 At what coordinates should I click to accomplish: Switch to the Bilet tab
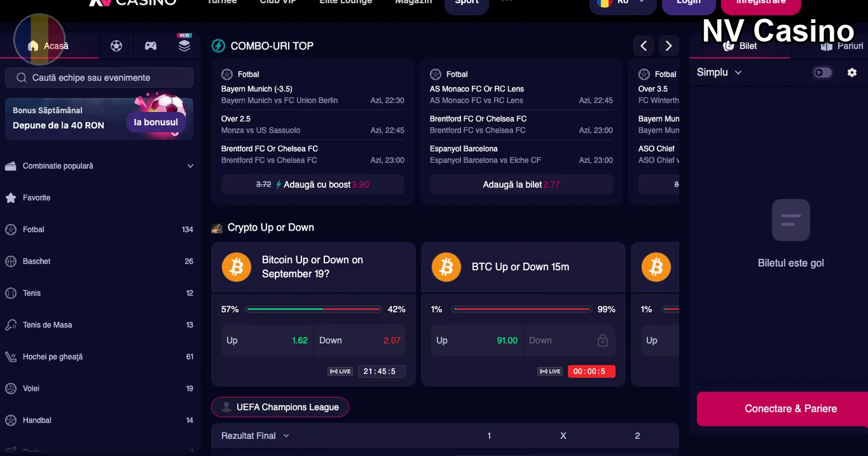pos(740,46)
